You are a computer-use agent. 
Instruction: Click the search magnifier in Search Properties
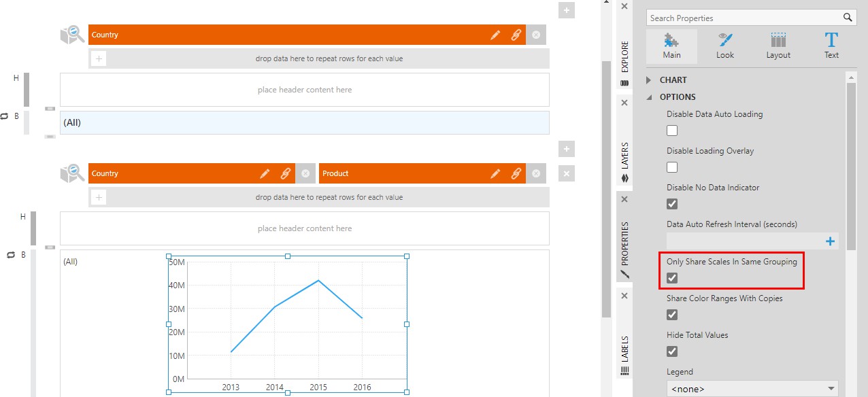pos(848,18)
